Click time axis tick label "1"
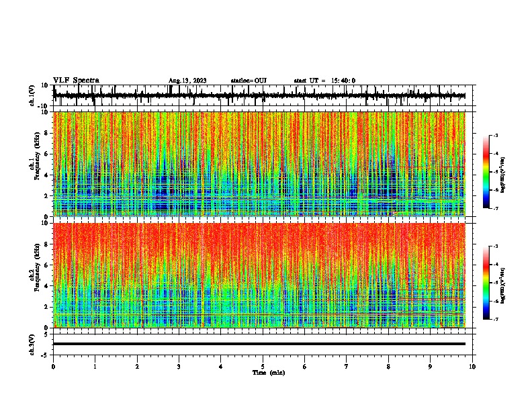532x411 pixels. pos(95,367)
